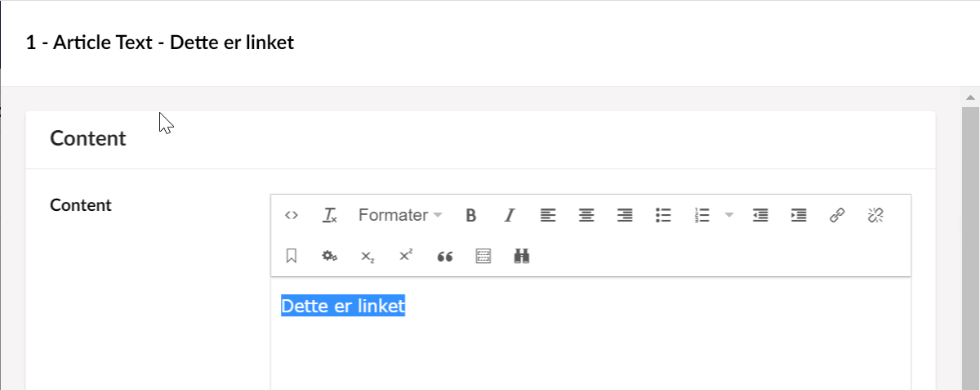The image size is (980, 390).
Task: Decrease indent of the paragraph
Action: pos(760,216)
